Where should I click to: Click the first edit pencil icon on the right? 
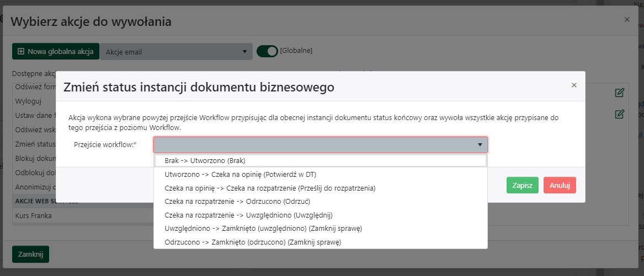(619, 93)
